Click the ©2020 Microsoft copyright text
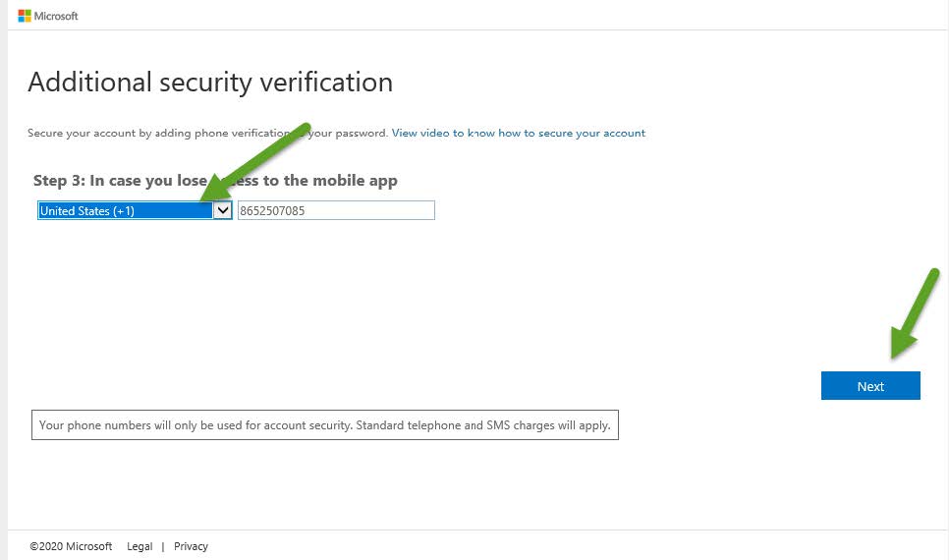 (x=71, y=546)
